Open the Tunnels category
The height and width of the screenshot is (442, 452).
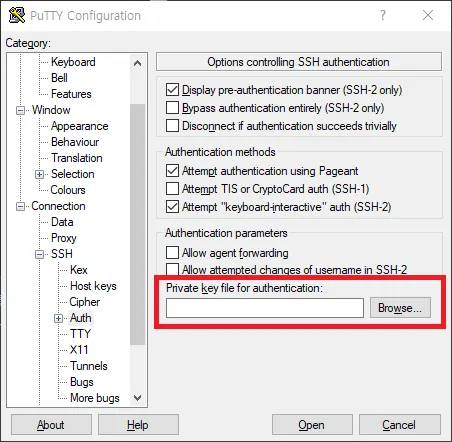click(89, 366)
